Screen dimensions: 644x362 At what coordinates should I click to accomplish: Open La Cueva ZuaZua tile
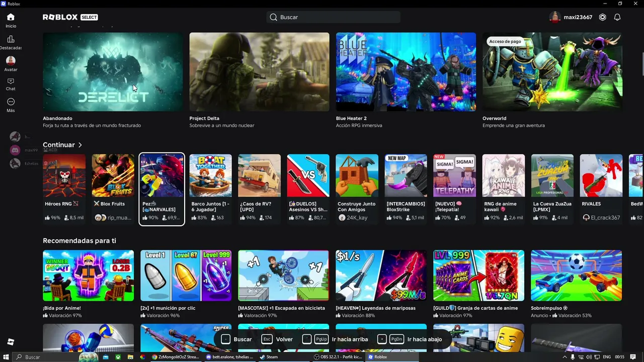[552, 189]
